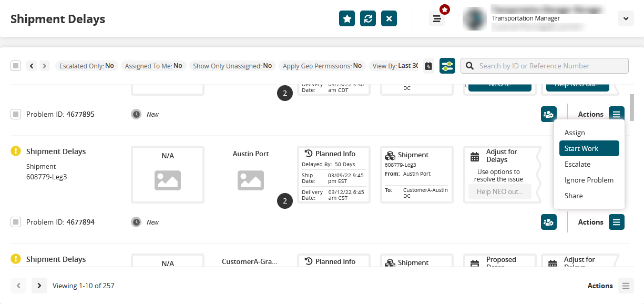Check the box for Problem ID 4677894

pyautogui.click(x=16, y=222)
